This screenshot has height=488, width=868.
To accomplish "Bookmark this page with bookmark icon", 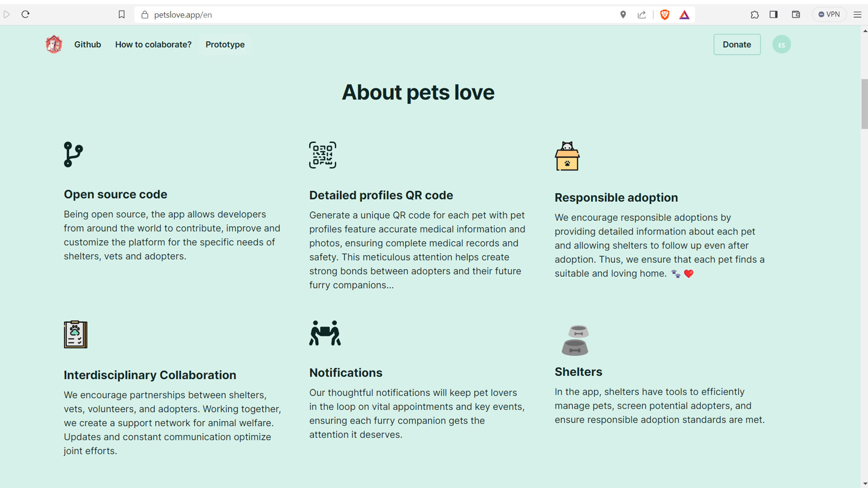I will tap(122, 14).
